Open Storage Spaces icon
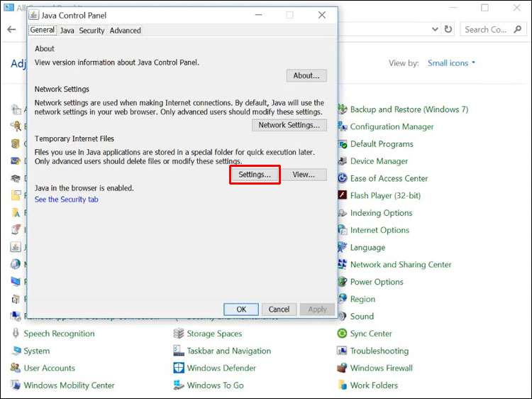Viewport: 532px width, 399px height. 179,334
